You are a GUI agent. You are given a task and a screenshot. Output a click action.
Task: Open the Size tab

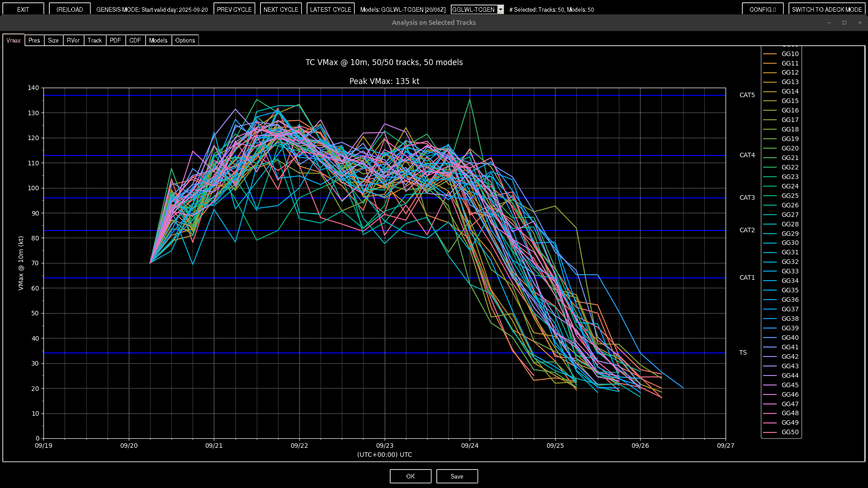[x=53, y=40]
